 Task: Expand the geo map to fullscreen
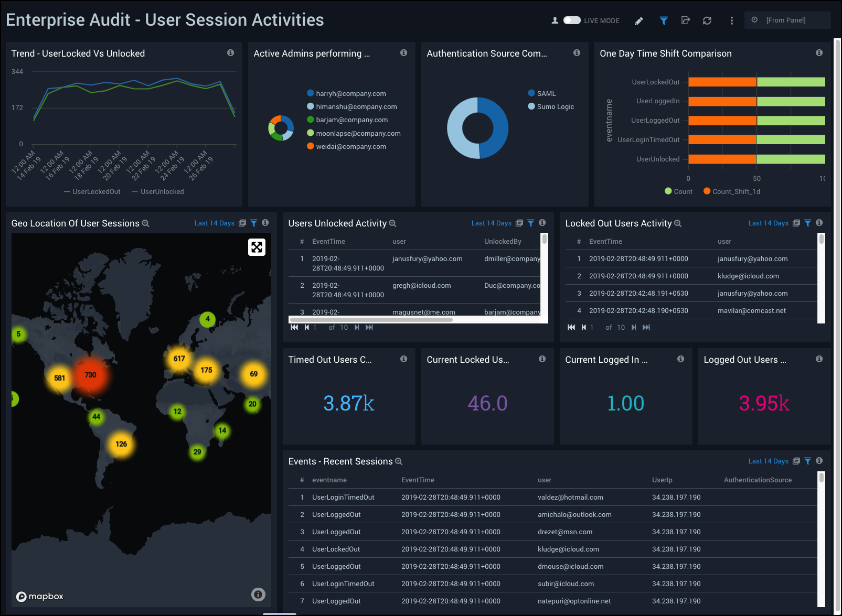click(x=257, y=247)
